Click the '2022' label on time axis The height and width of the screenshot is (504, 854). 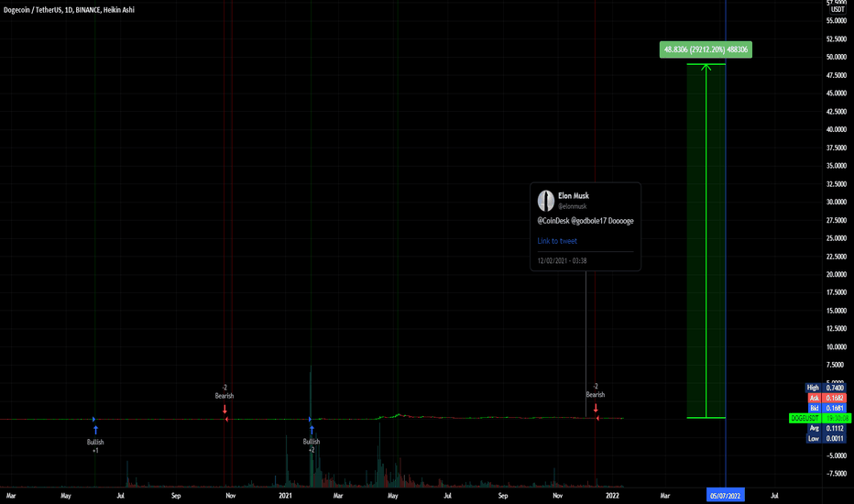pyautogui.click(x=612, y=496)
